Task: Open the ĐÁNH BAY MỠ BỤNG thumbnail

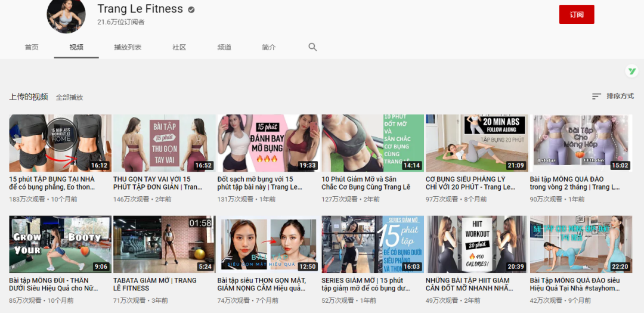Action: coord(268,143)
